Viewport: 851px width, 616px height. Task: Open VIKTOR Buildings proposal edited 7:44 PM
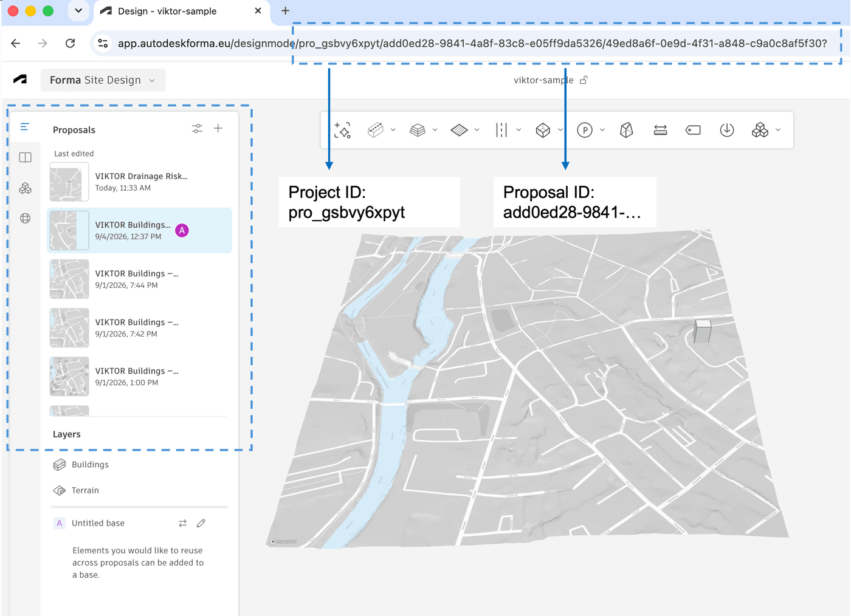139,279
